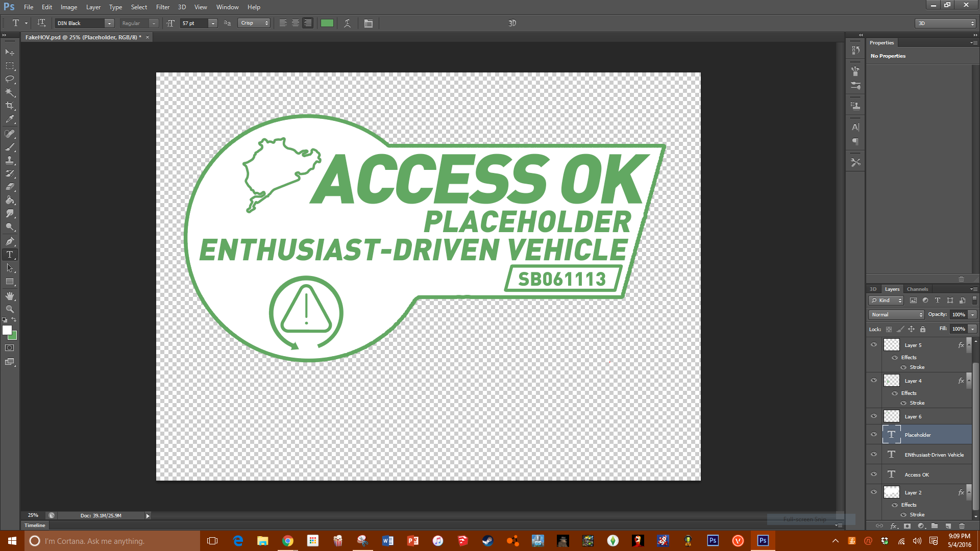The height and width of the screenshot is (551, 980).
Task: Toggle Layer 5 Stroke effect visibility
Action: tap(903, 367)
